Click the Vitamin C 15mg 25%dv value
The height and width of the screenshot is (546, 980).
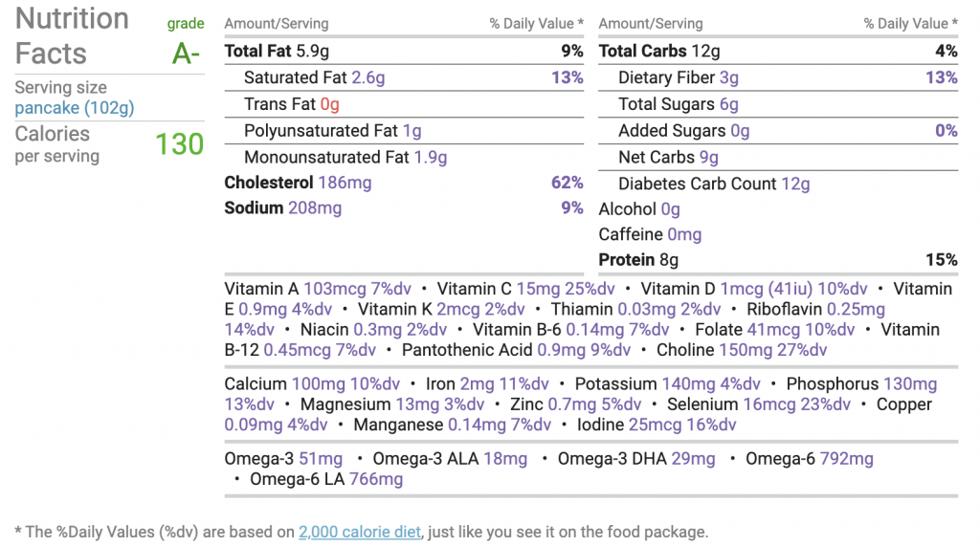566,289
